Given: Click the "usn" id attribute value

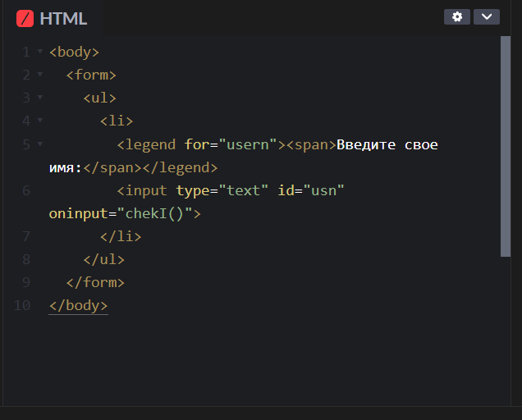Looking at the screenshot, I should point(323,190).
